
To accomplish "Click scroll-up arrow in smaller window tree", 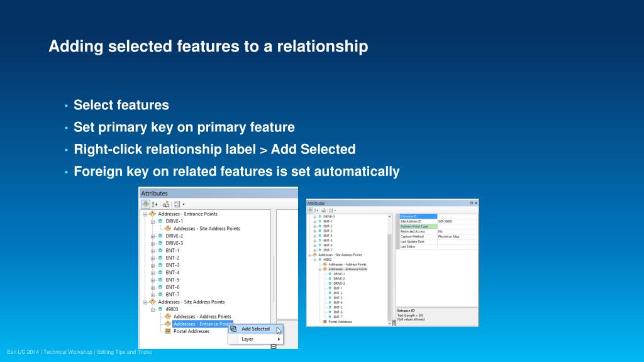I will coord(389,216).
